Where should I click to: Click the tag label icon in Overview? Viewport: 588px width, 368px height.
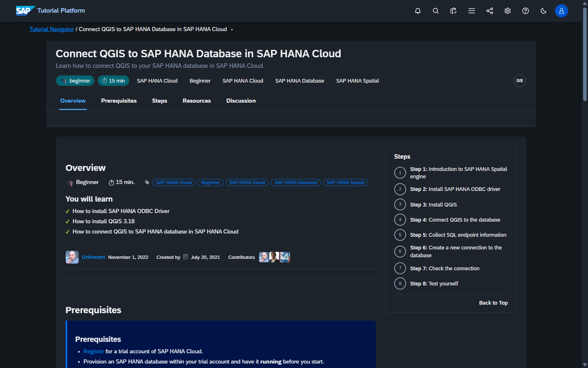147,182
